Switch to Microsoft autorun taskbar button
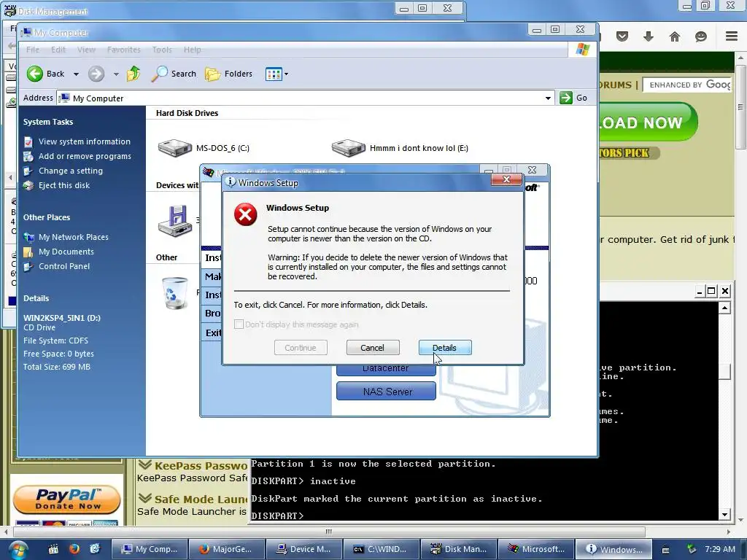 click(535, 549)
